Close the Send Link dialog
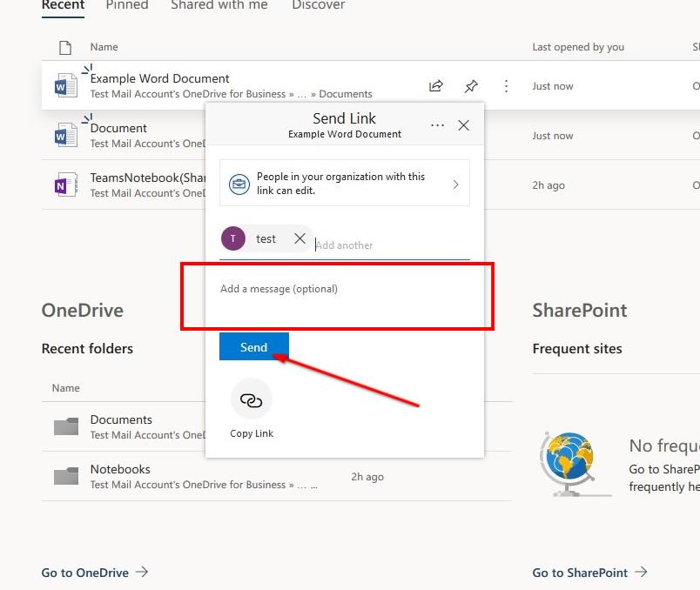The height and width of the screenshot is (590, 700). (x=463, y=125)
